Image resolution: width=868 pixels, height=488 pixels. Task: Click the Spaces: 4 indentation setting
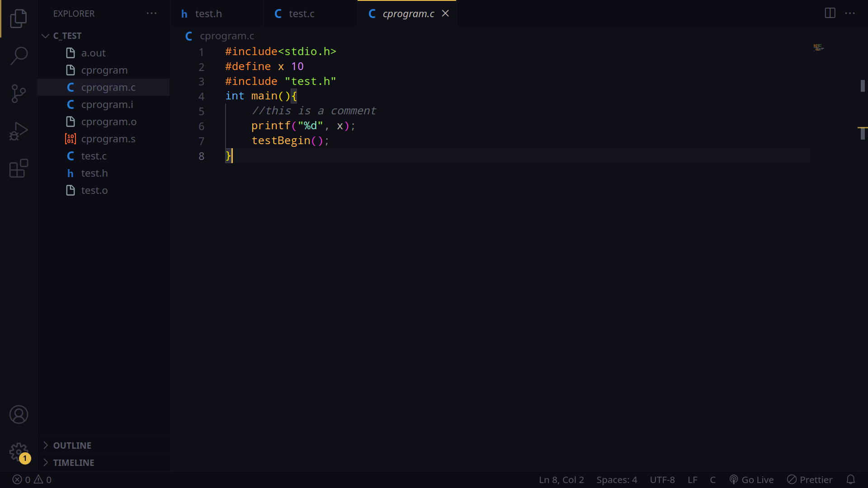(x=617, y=479)
